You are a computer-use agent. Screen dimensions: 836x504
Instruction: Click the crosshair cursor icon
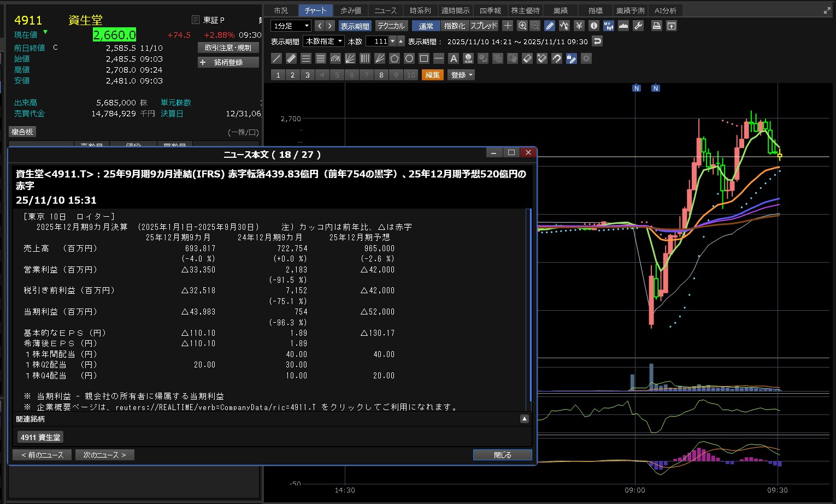coord(508,26)
